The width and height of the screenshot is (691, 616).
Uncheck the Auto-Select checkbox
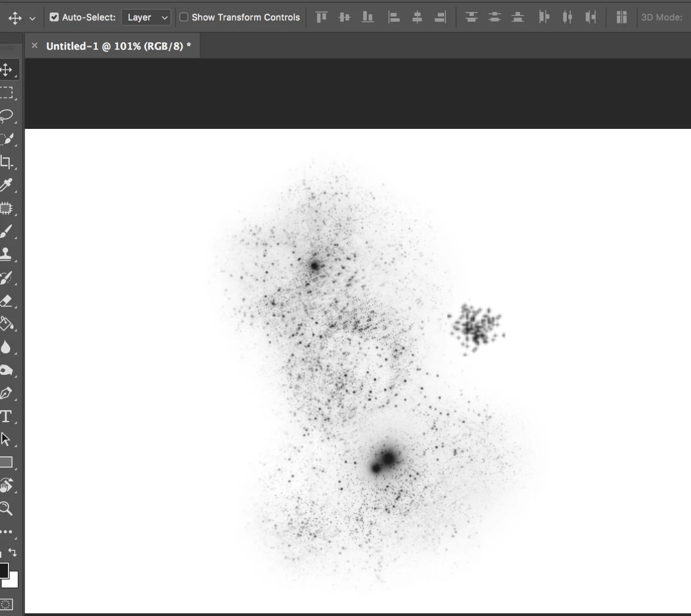click(54, 17)
